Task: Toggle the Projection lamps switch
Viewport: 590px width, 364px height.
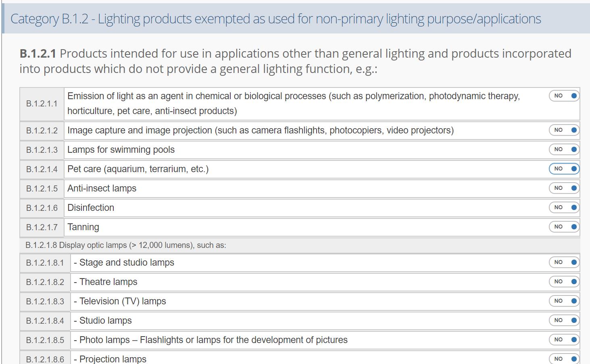Action: [564, 359]
